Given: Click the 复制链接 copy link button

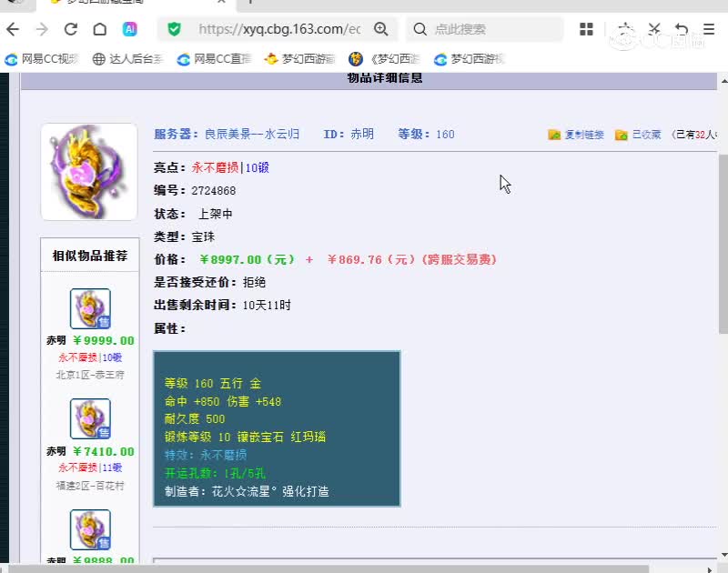Looking at the screenshot, I should (x=576, y=135).
